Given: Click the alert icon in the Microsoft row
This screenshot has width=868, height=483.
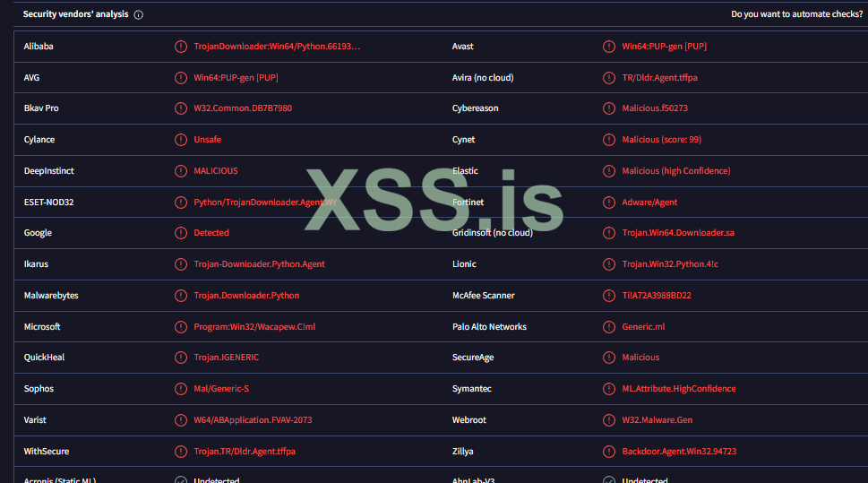Looking at the screenshot, I should 180,327.
